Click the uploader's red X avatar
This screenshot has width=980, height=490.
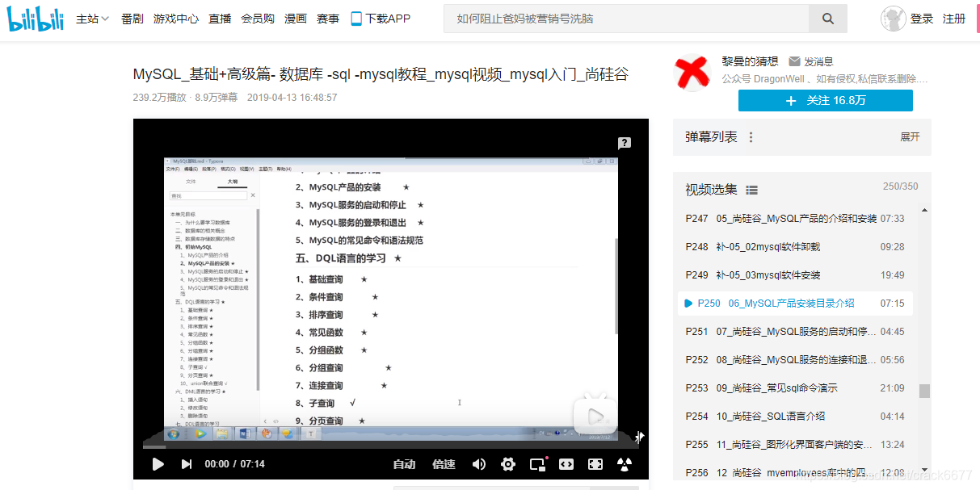coord(692,73)
